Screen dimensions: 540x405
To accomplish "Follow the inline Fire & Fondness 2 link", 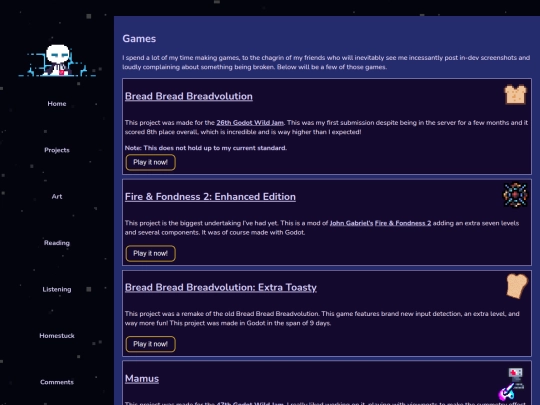I will pos(403,223).
